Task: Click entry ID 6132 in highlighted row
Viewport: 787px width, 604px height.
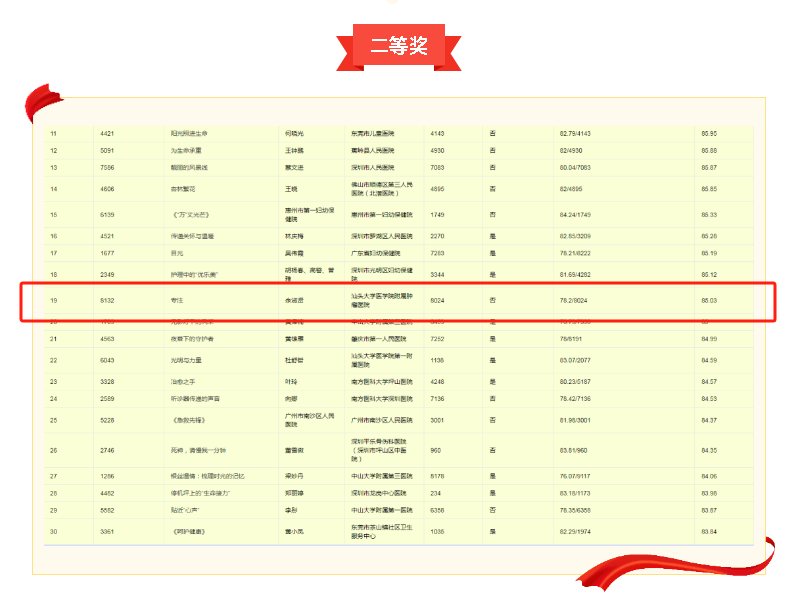Action: pyautogui.click(x=109, y=299)
